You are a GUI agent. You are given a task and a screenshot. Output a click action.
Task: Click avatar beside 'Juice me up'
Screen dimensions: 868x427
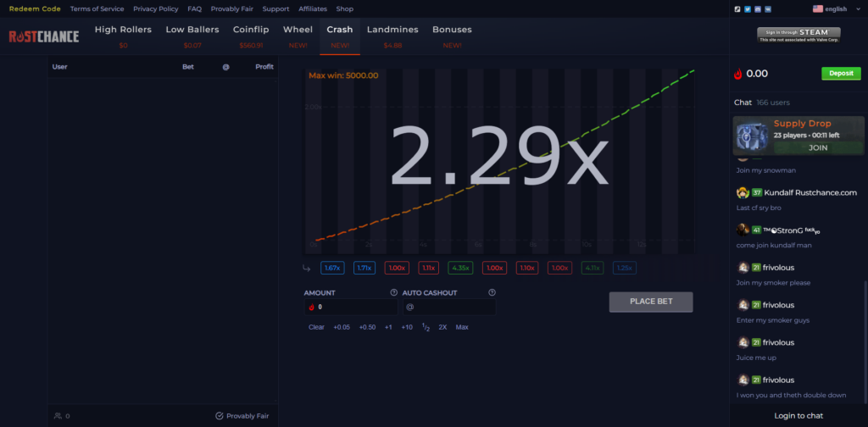(x=743, y=342)
